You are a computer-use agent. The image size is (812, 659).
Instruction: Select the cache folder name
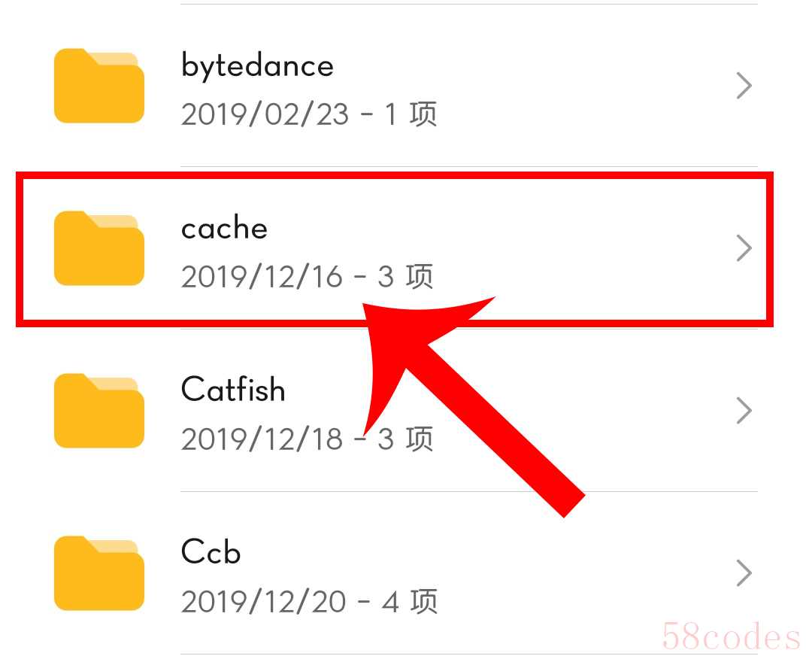coord(224,227)
